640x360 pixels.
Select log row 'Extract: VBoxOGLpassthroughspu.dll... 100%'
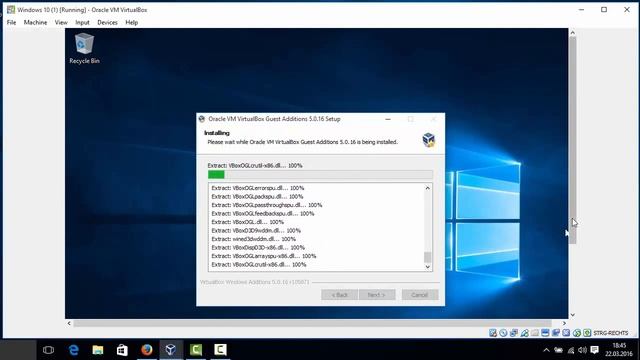(x=267, y=205)
